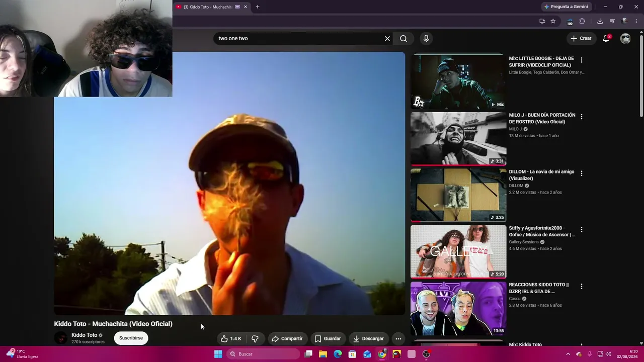Open OBS Studio from the taskbar

click(426, 354)
